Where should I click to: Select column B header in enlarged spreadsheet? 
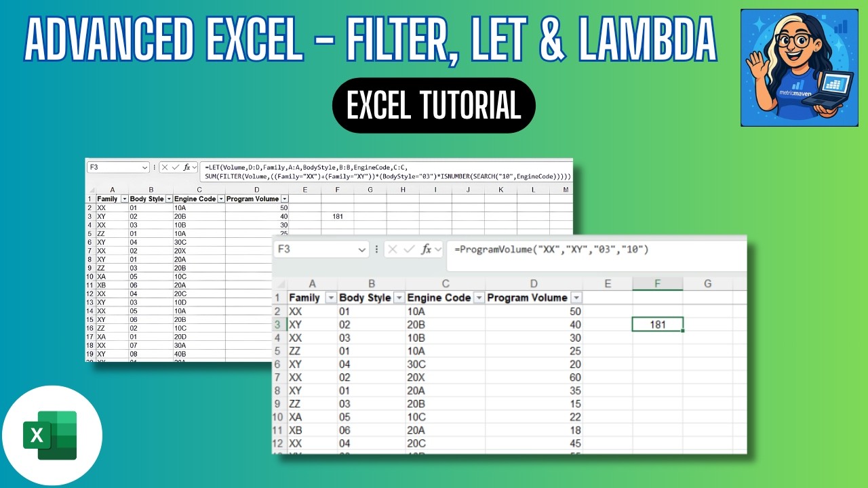pos(372,283)
